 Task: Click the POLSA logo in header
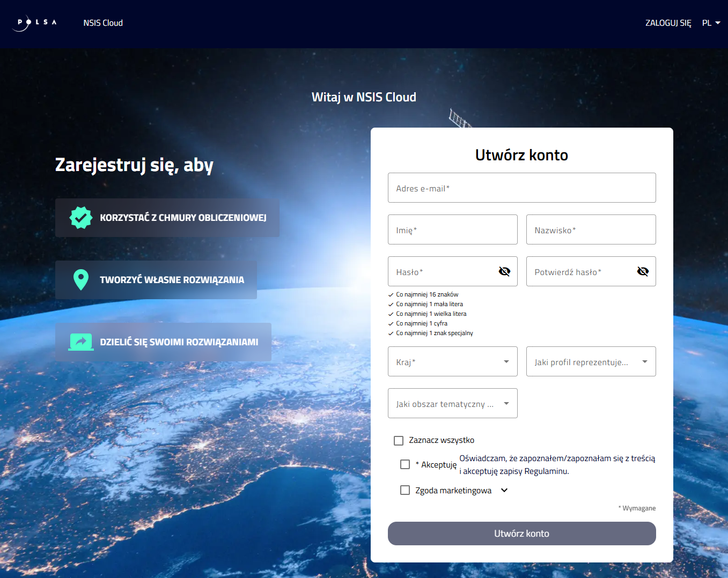(x=34, y=23)
